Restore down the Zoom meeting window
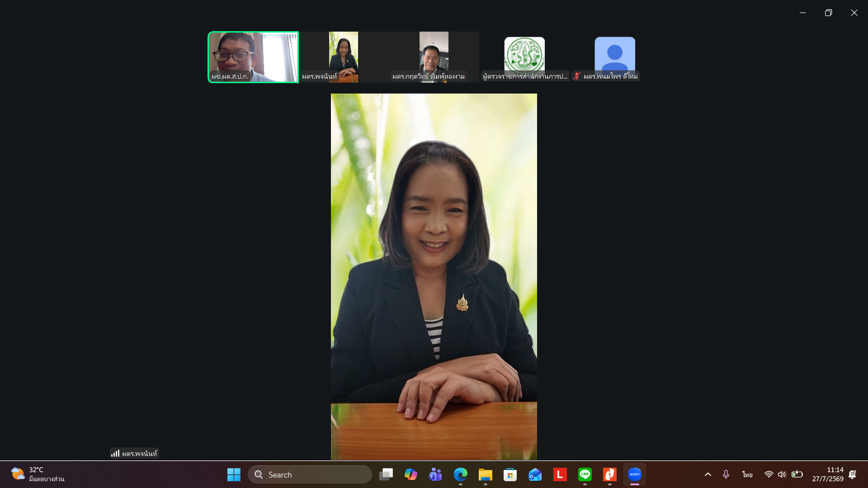 tap(829, 13)
